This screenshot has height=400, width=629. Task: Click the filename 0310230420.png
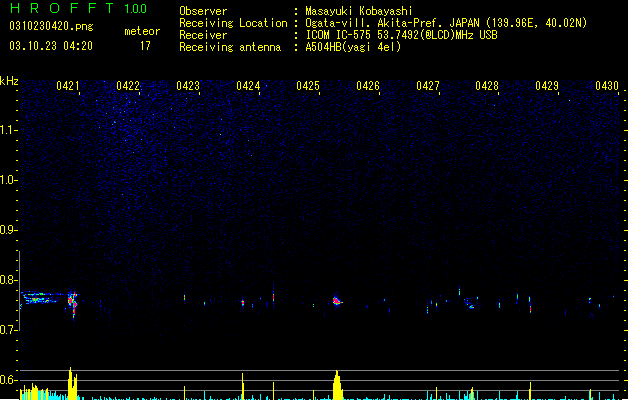(x=51, y=26)
